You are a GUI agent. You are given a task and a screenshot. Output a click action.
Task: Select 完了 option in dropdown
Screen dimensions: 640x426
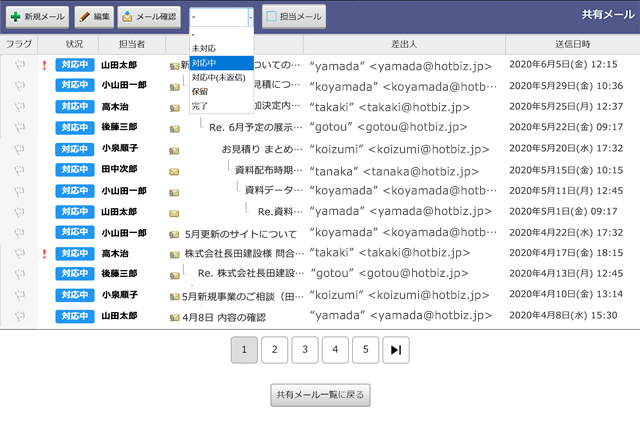pos(222,106)
